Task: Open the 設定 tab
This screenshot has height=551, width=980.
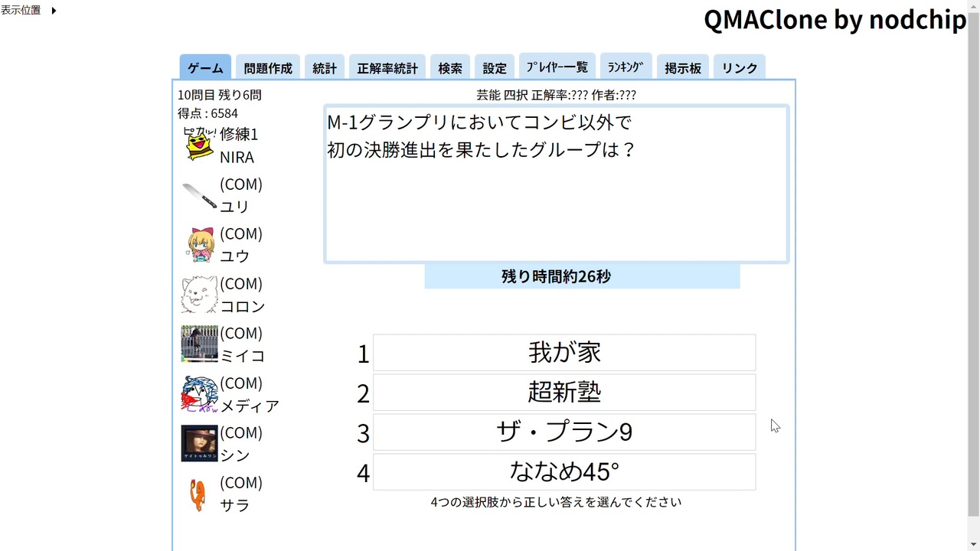Action: (x=495, y=67)
